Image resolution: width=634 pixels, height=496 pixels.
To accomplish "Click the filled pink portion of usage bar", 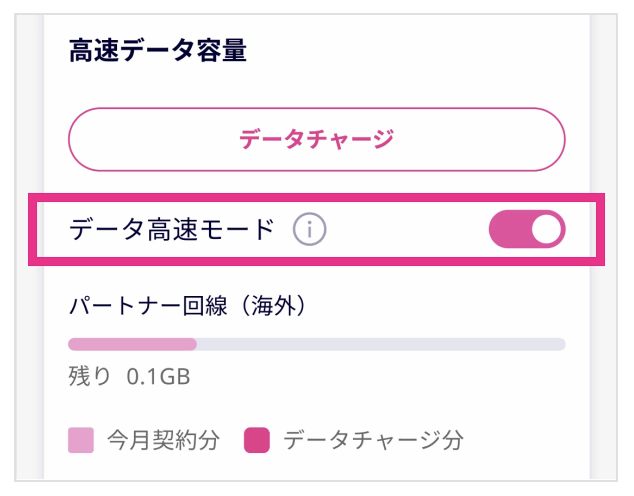I will (132, 344).
